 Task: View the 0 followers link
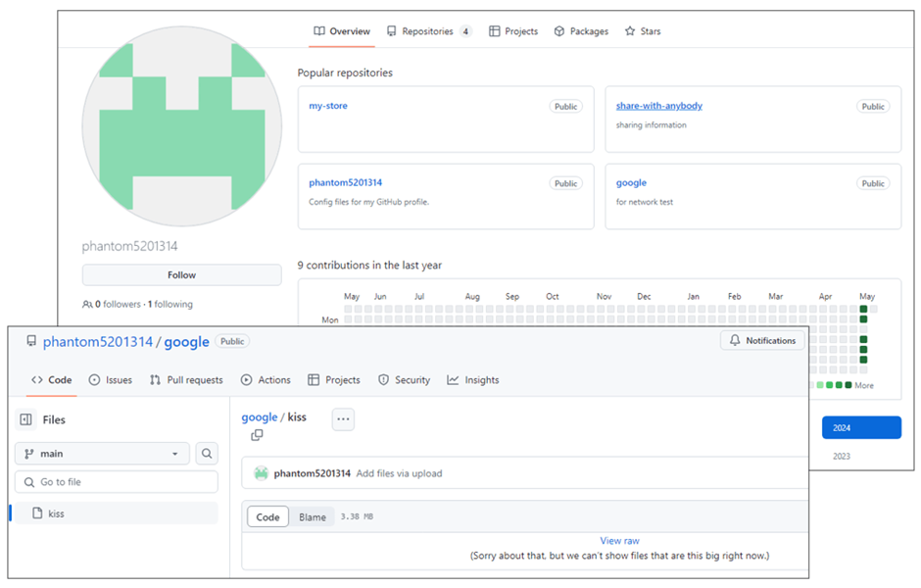[x=118, y=304]
